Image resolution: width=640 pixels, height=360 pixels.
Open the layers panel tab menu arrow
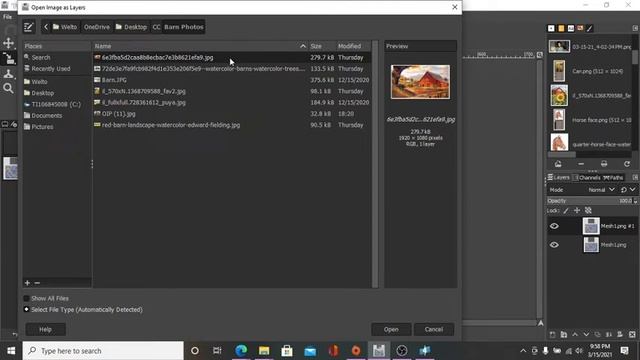(635, 178)
